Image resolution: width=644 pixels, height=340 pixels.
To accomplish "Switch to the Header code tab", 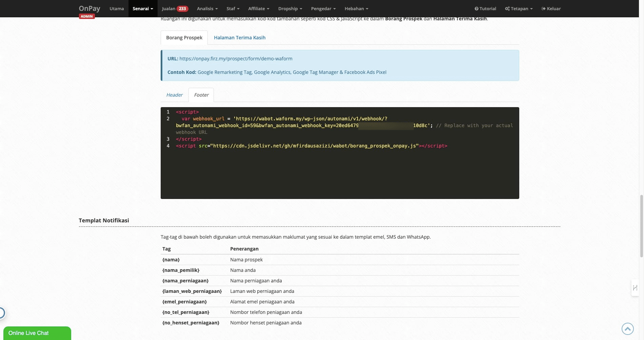I will click(175, 95).
